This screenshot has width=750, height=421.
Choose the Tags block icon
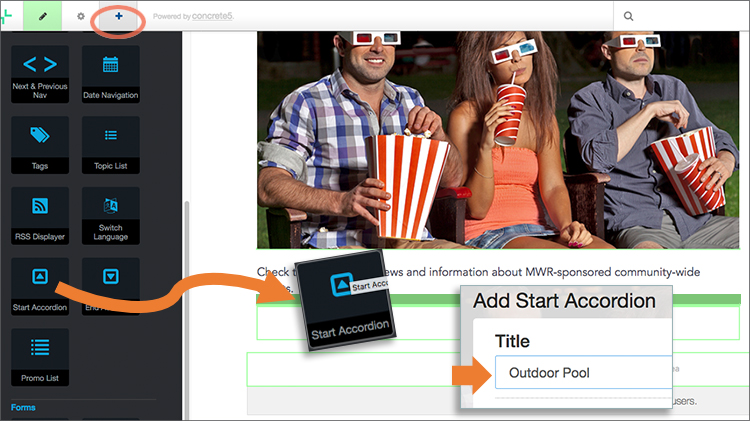click(x=40, y=144)
